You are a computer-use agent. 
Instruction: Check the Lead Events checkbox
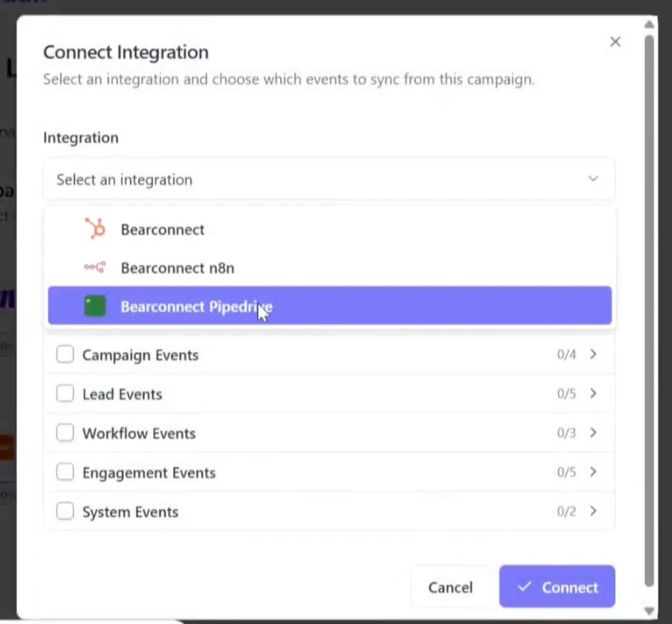(x=65, y=394)
